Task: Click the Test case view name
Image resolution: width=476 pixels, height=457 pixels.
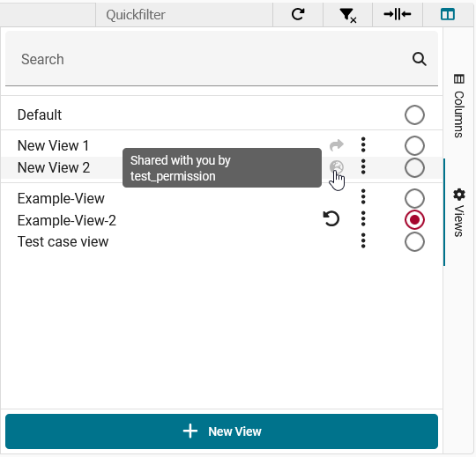Action: click(x=63, y=241)
